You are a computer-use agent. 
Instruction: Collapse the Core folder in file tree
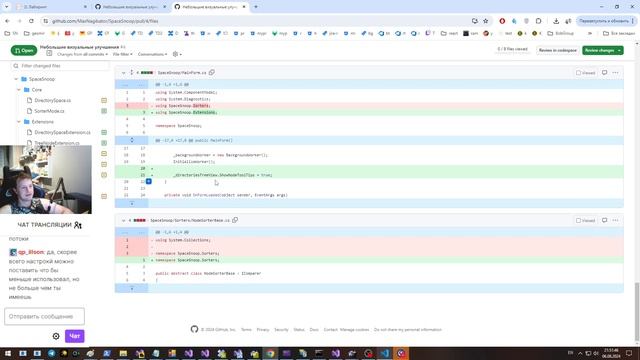point(19,89)
